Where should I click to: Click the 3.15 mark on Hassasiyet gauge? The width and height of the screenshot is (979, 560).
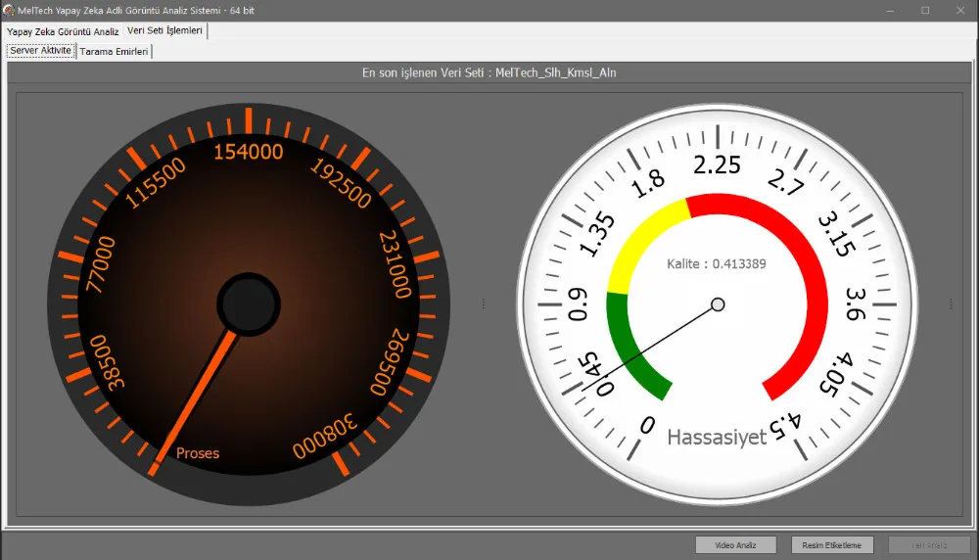pos(837,234)
